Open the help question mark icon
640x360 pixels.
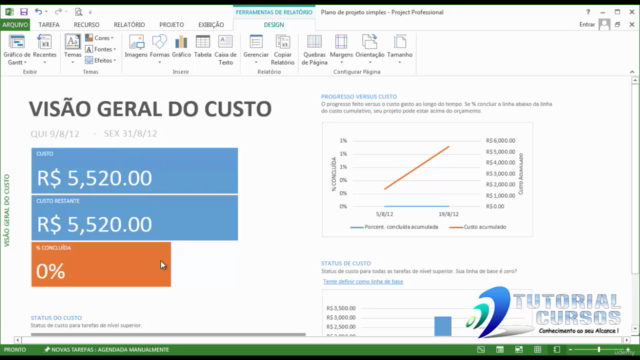[588, 12]
